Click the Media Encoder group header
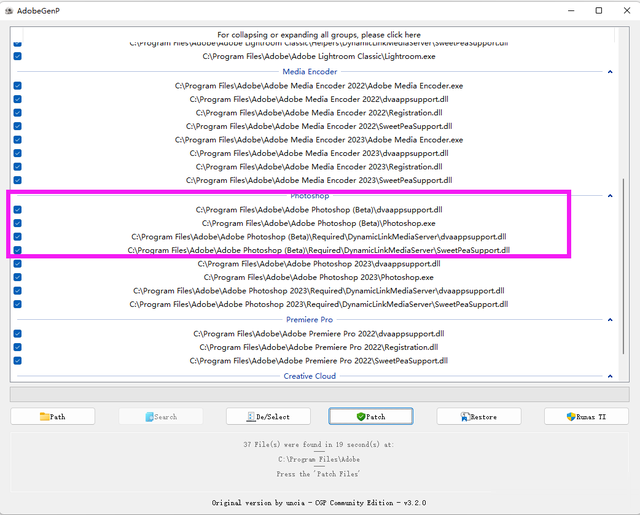The width and height of the screenshot is (640, 515). click(310, 72)
